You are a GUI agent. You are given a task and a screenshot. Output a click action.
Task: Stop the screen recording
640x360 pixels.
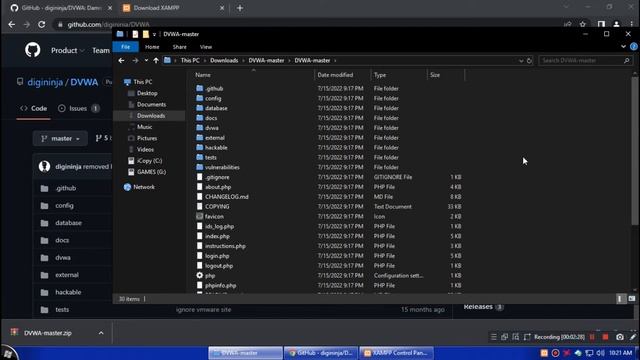[x=605, y=337]
